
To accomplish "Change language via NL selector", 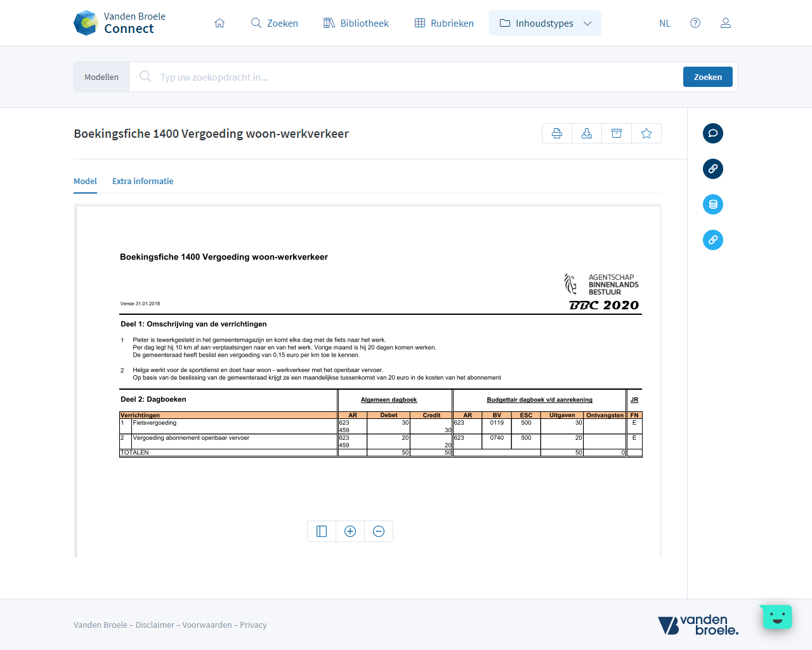I will click(664, 23).
